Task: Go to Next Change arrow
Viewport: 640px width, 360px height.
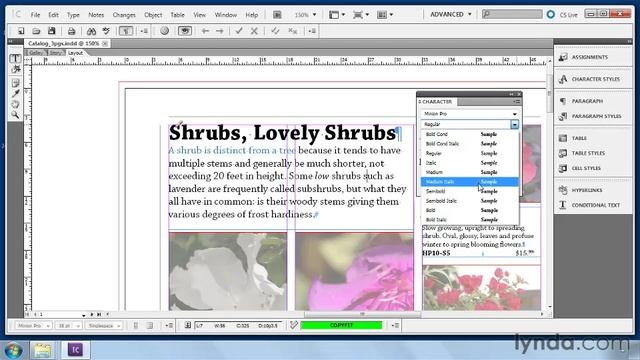Action: coord(220,31)
